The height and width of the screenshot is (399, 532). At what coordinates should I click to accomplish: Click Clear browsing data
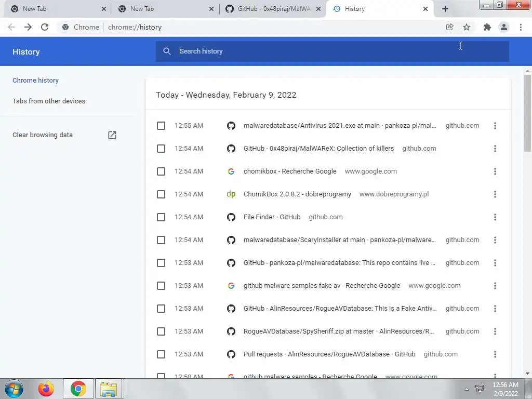43,135
